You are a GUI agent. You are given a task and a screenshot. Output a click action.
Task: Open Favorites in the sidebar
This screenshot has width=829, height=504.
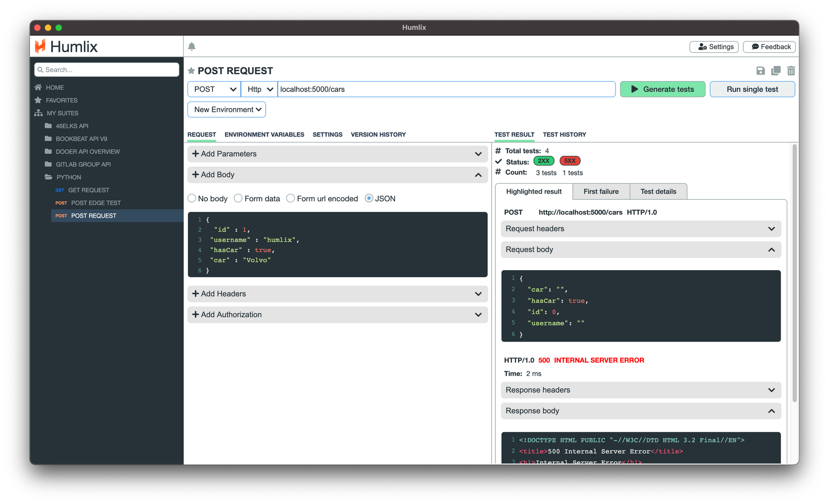point(61,100)
